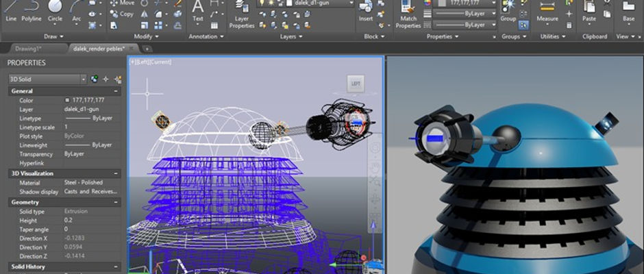Screen dimensions: 644x274
Task: Expand the Layers panel flyout
Action: (x=290, y=36)
